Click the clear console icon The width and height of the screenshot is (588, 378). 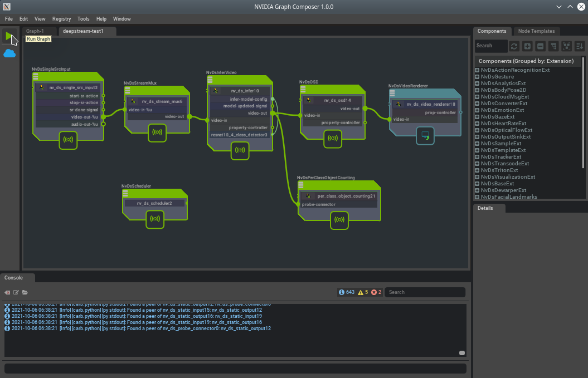(8, 292)
